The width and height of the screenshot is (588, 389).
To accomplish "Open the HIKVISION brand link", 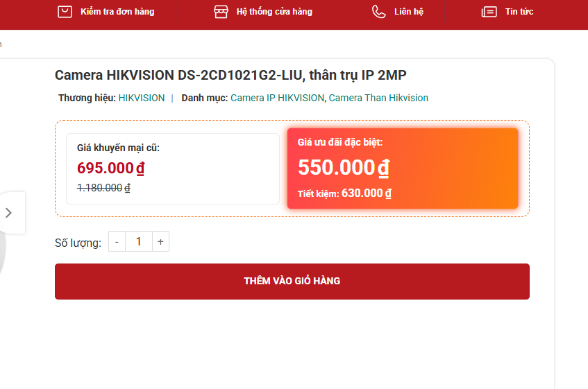I will coord(142,98).
